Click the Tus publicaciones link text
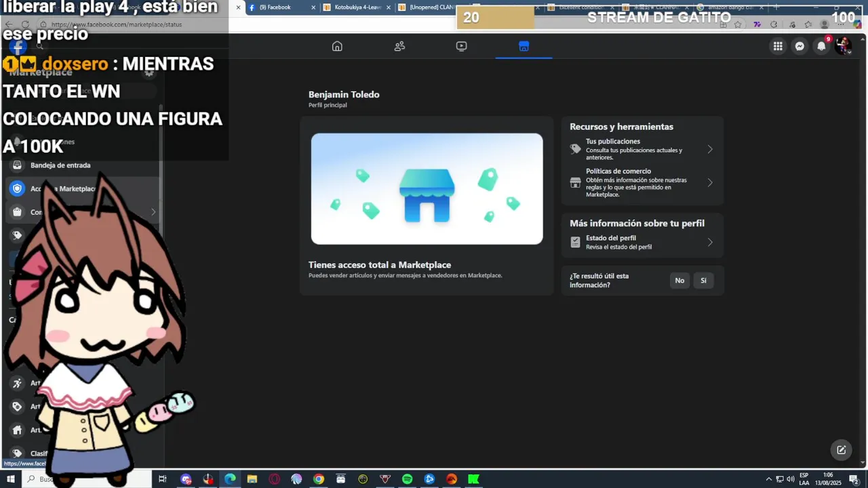The image size is (868, 488). (613, 142)
